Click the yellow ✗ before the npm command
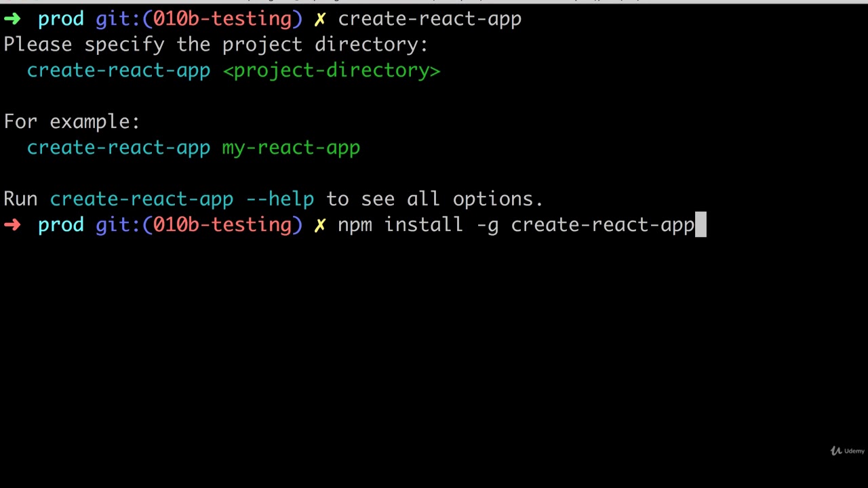Viewport: 868px width, 488px height. coord(320,225)
